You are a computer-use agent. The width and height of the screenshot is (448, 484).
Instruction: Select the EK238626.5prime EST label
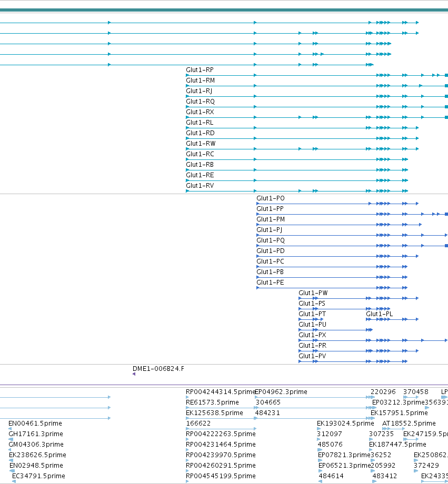37,455
